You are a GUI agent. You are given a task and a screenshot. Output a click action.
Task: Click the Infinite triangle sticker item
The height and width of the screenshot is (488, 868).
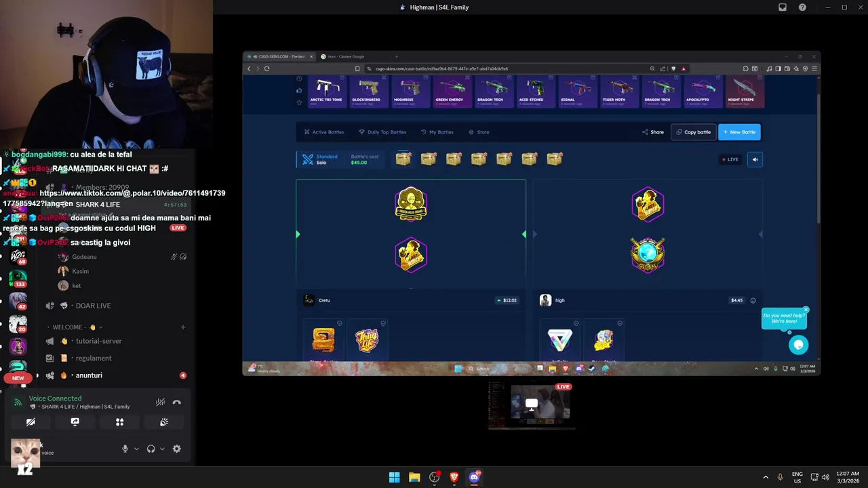click(559, 340)
